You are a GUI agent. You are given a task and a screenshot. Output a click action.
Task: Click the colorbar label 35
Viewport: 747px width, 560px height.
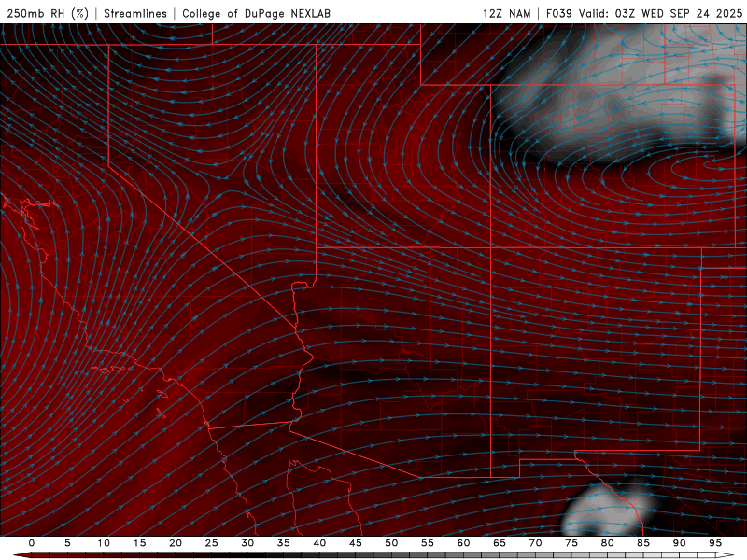click(x=284, y=543)
